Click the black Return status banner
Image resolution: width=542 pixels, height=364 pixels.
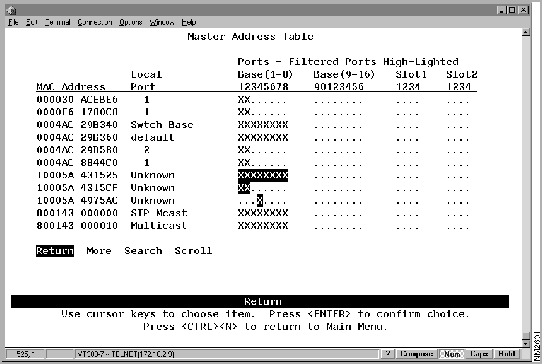[260, 301]
